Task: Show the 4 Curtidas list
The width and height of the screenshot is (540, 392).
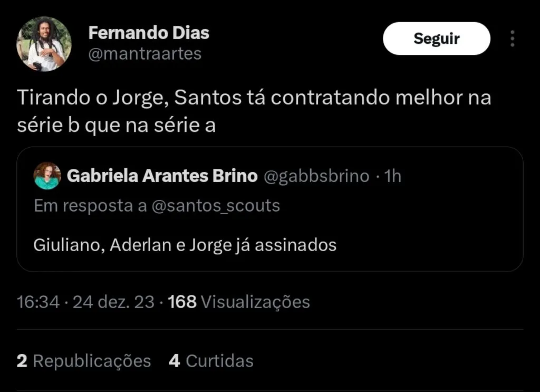Action: point(211,361)
